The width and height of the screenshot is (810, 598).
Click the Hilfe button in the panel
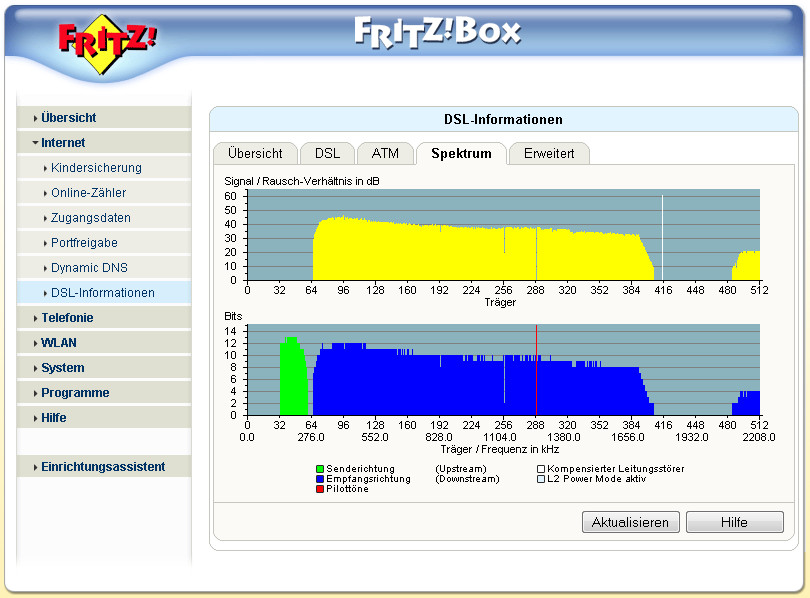pyautogui.click(x=735, y=522)
